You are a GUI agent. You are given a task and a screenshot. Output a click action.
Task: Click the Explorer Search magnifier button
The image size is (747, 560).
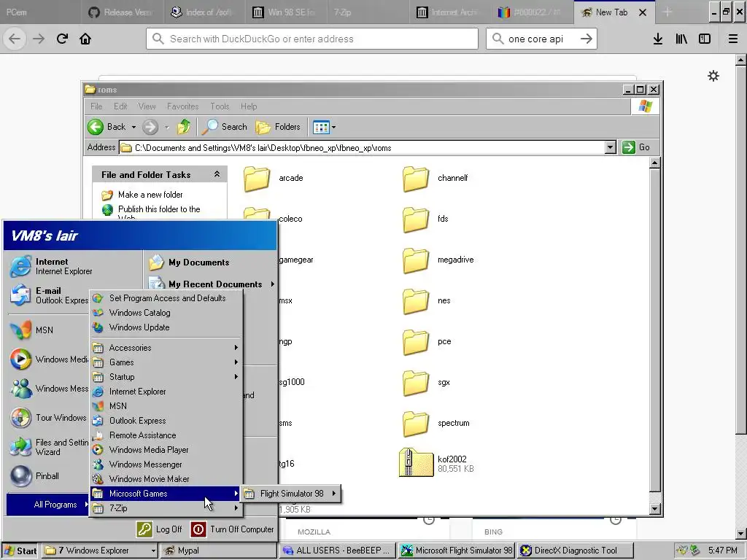(x=225, y=127)
